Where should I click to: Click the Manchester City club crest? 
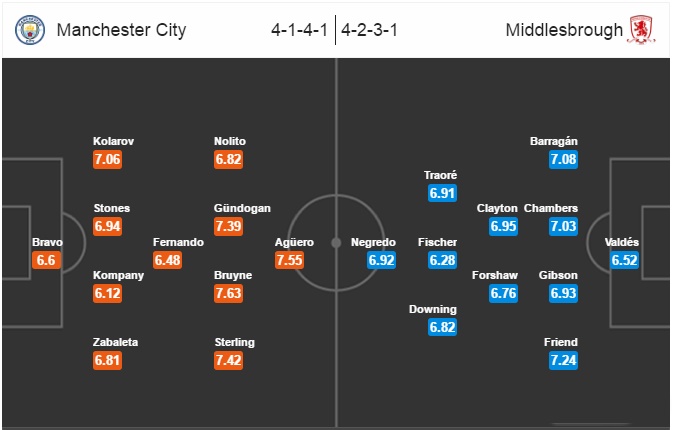tap(30, 30)
